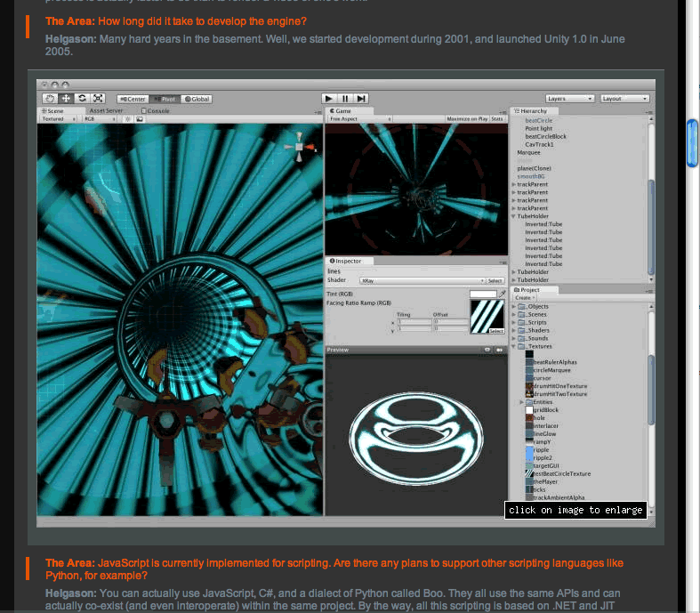Image resolution: width=700 pixels, height=613 pixels.
Task: Click the _Scripts folder icon
Action: 521,323
